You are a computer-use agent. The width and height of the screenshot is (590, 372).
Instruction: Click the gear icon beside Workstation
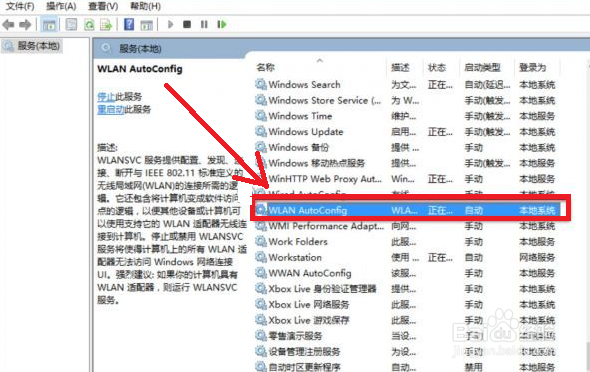tap(261, 257)
